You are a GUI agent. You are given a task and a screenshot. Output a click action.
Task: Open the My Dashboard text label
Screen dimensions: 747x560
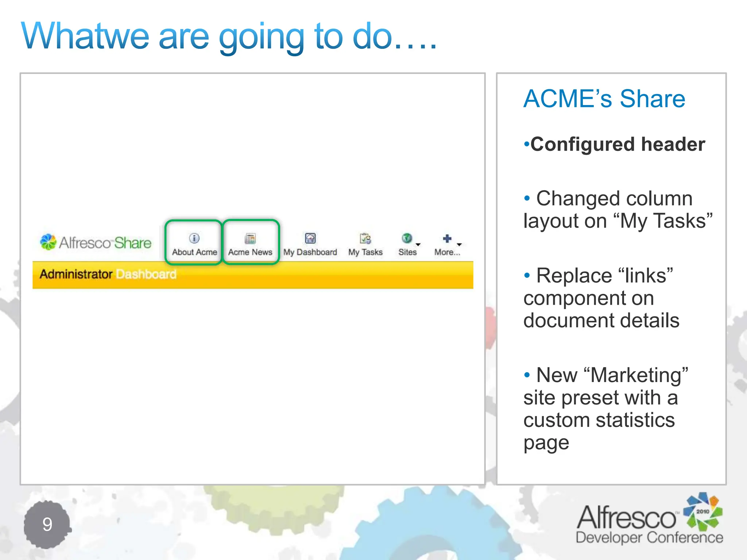pos(310,252)
